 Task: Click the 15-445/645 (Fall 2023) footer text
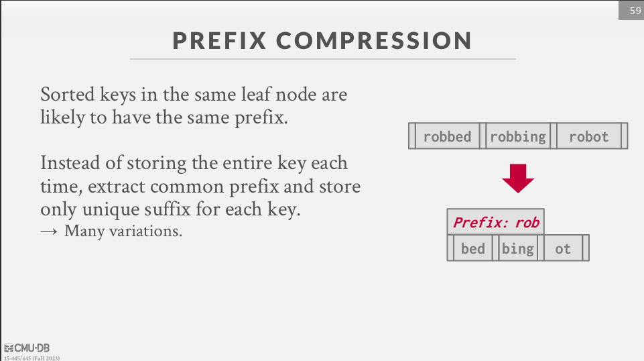click(32, 358)
